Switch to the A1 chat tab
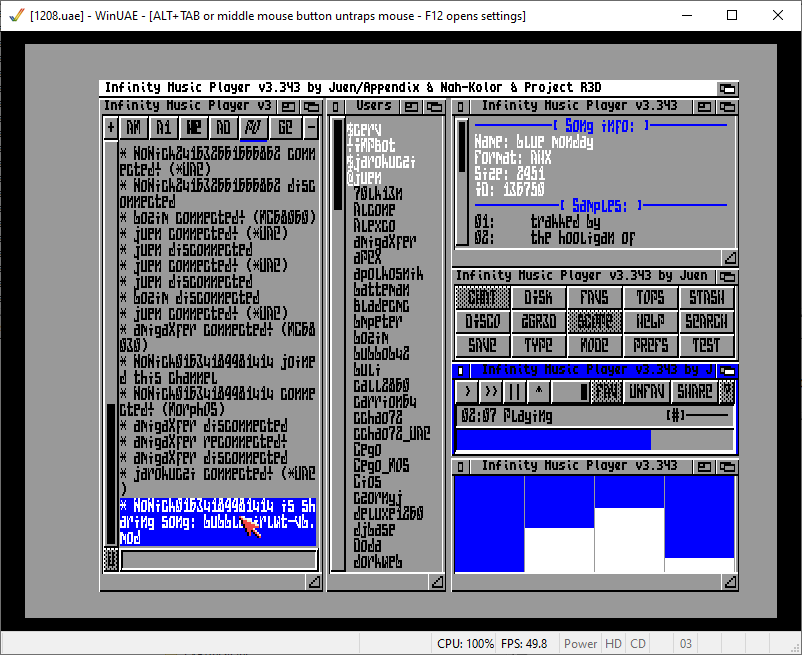Screen dimensions: 802x655 tap(164, 127)
